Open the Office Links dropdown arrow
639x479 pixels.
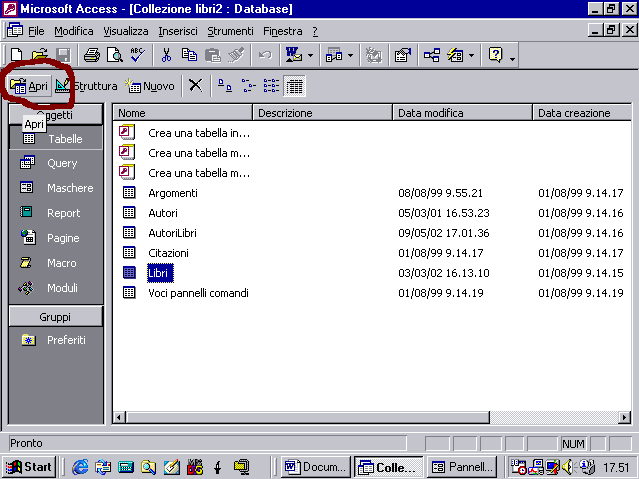[x=311, y=55]
